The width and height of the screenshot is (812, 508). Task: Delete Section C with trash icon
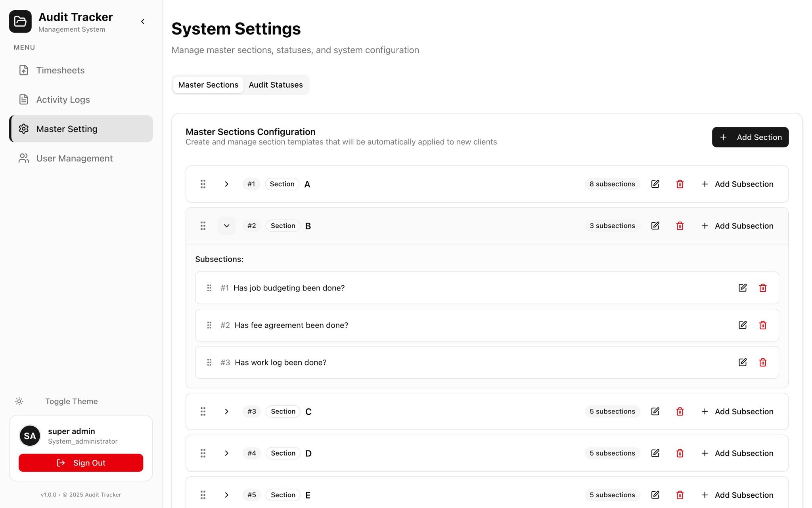coord(680,412)
